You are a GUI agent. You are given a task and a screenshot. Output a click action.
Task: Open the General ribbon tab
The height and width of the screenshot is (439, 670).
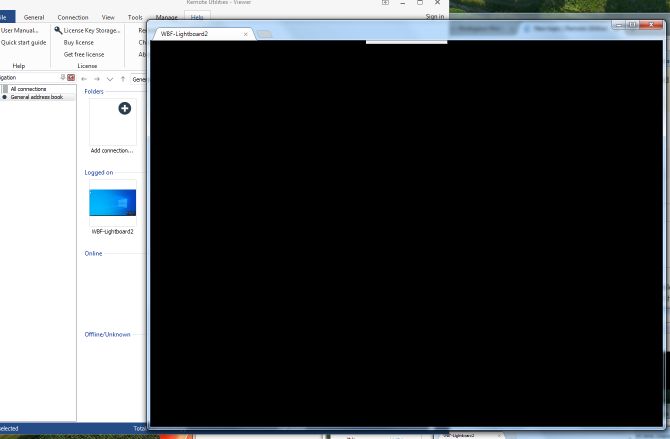click(x=34, y=17)
